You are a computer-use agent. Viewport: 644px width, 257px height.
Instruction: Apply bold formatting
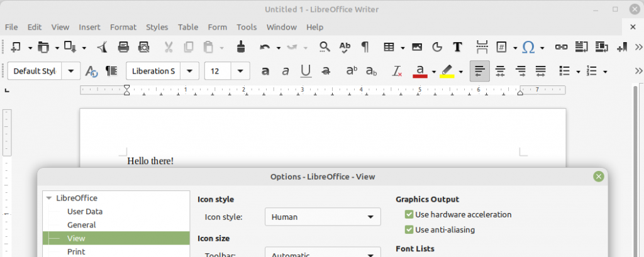pos(265,71)
